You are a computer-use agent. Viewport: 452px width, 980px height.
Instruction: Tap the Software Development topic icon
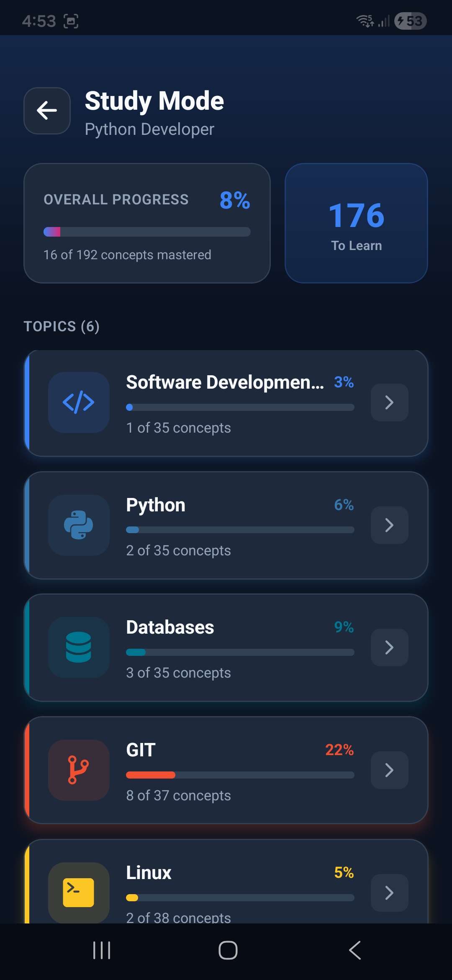(x=79, y=402)
